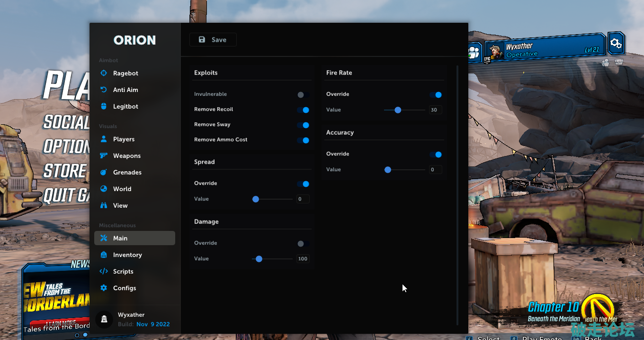Open the View binoculars icon

(104, 205)
